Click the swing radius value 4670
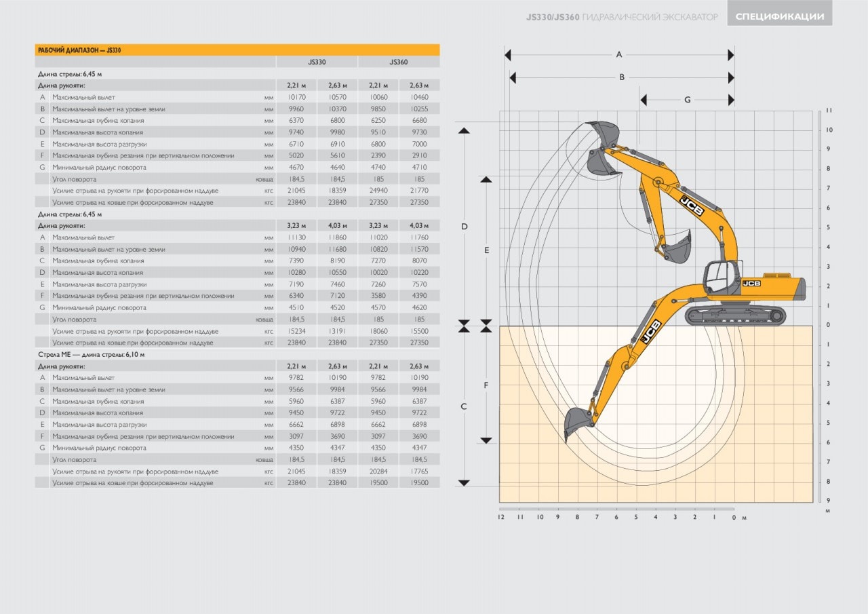This screenshot has height=614, width=868. coord(296,167)
